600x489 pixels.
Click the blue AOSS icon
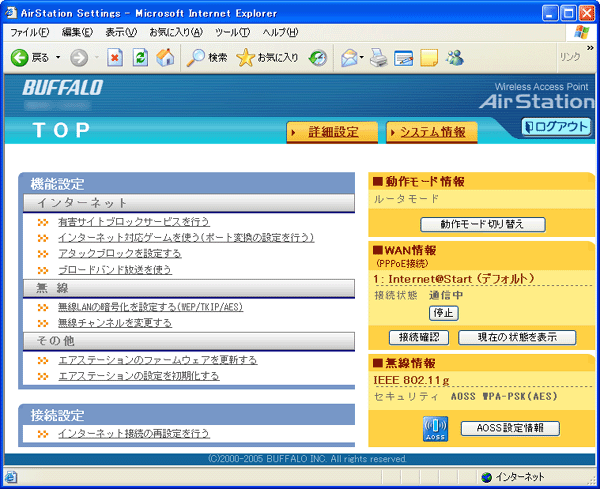(x=435, y=429)
